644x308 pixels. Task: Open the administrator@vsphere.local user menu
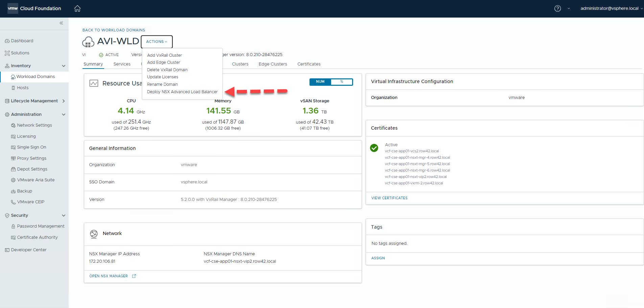[x=612, y=8]
